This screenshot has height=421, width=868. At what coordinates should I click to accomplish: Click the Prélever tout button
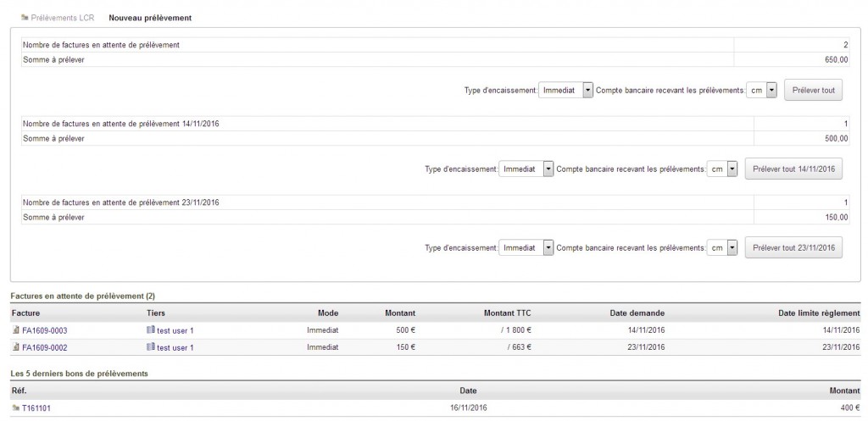[813, 90]
